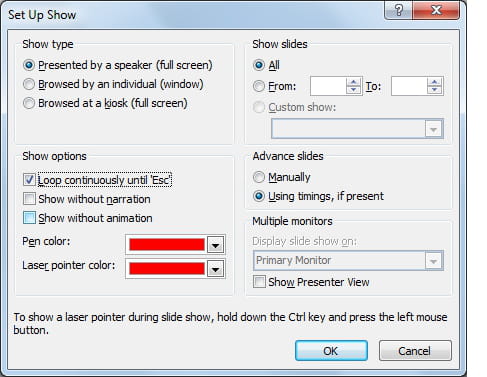Close the Set Up Show dialog
The image size is (487, 377).
[x=436, y=11]
